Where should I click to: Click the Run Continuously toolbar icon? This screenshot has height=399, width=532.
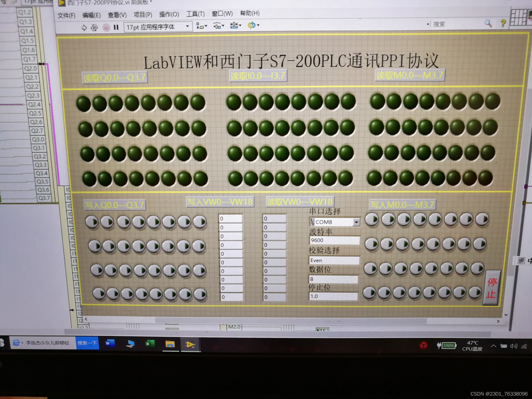[94, 27]
